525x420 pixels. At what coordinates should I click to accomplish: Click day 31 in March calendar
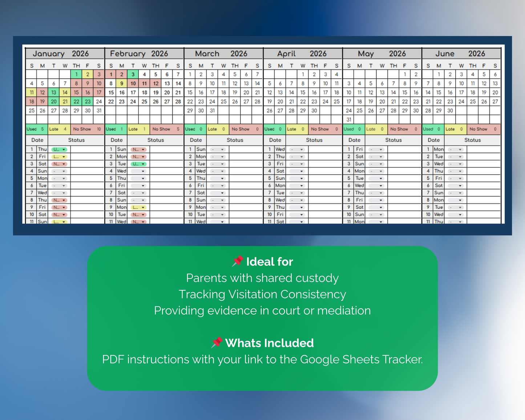coord(212,111)
